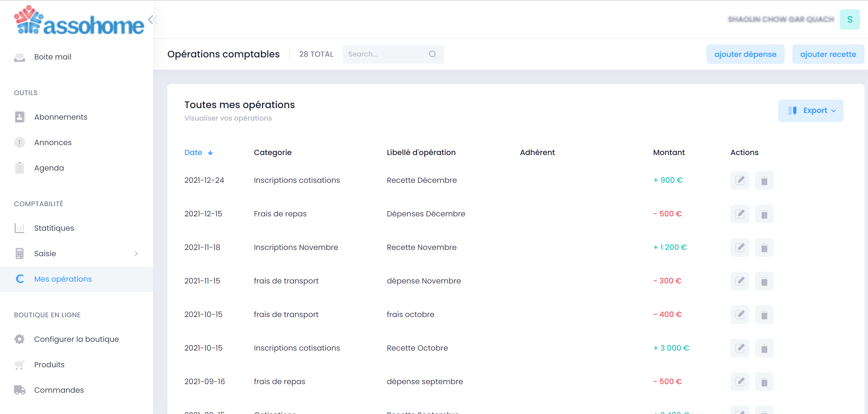
Task: Select the Saisie calculator icon
Action: pos(19,253)
